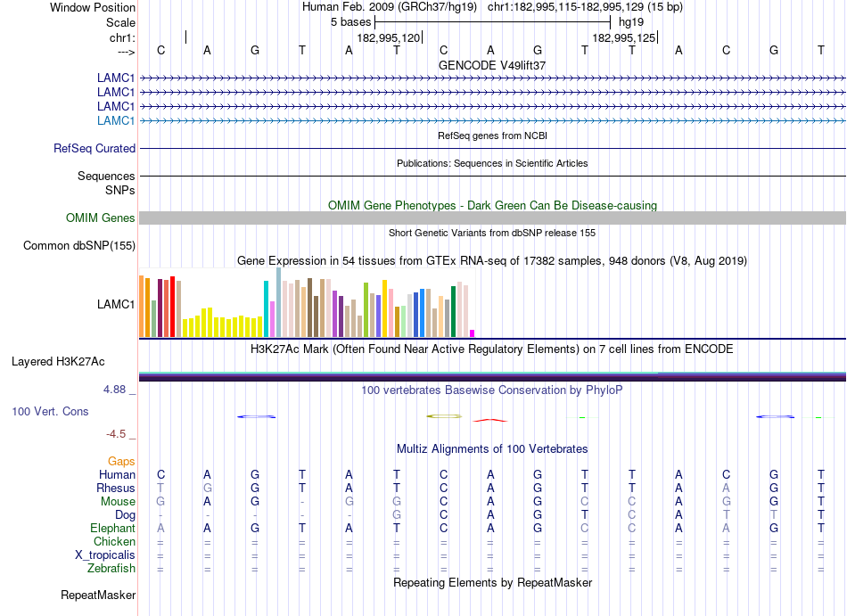Click the 182,995,120 position marker
Viewport: 847px width, 616px height.
click(389, 37)
